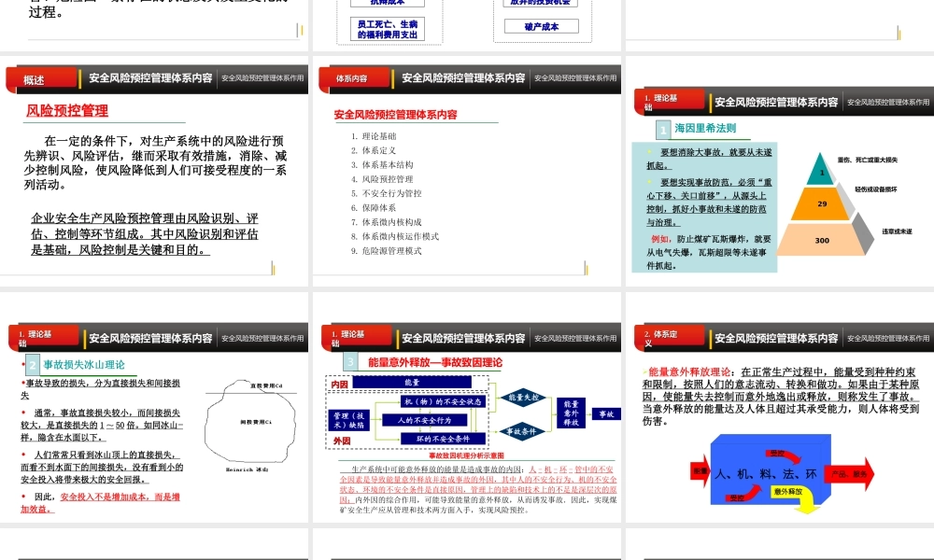Image resolution: width=934 pixels, height=560 pixels.
Task: Click the 破产成本 box
Action: 542,27
